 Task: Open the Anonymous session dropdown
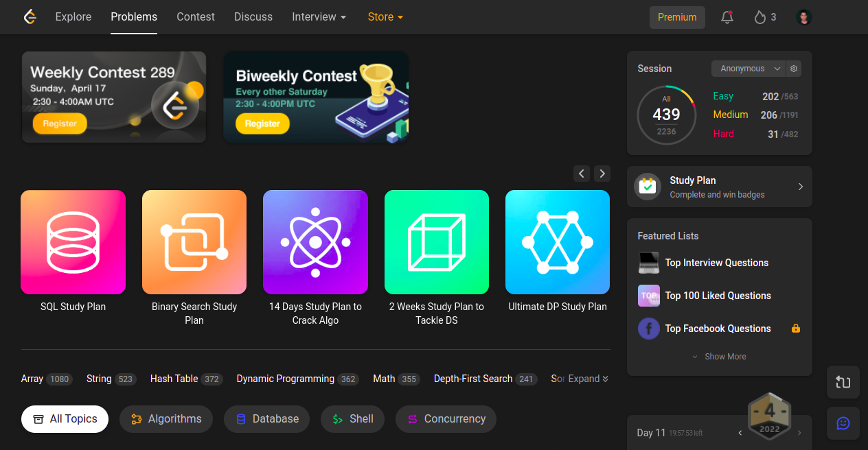748,69
